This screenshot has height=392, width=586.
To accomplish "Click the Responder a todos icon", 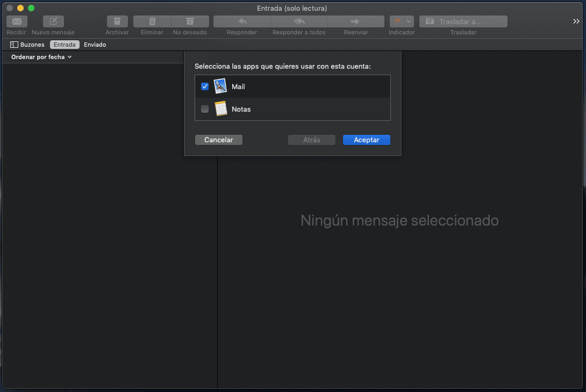I will 299,21.
